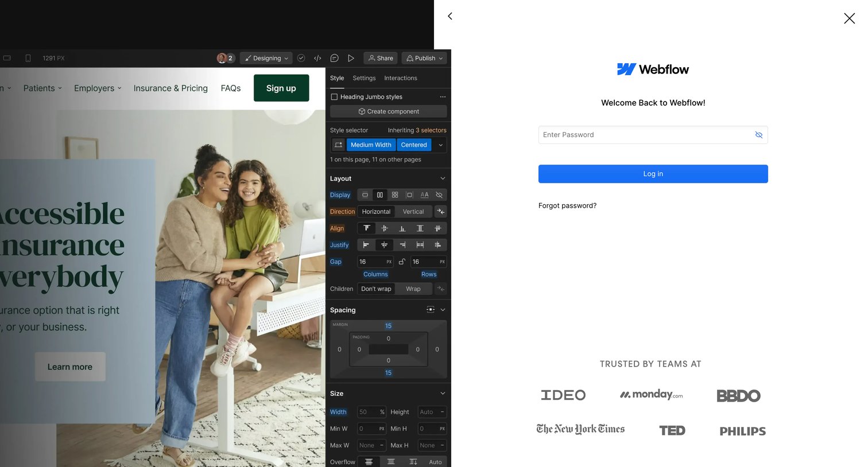Set display to flex icon

tap(379, 195)
